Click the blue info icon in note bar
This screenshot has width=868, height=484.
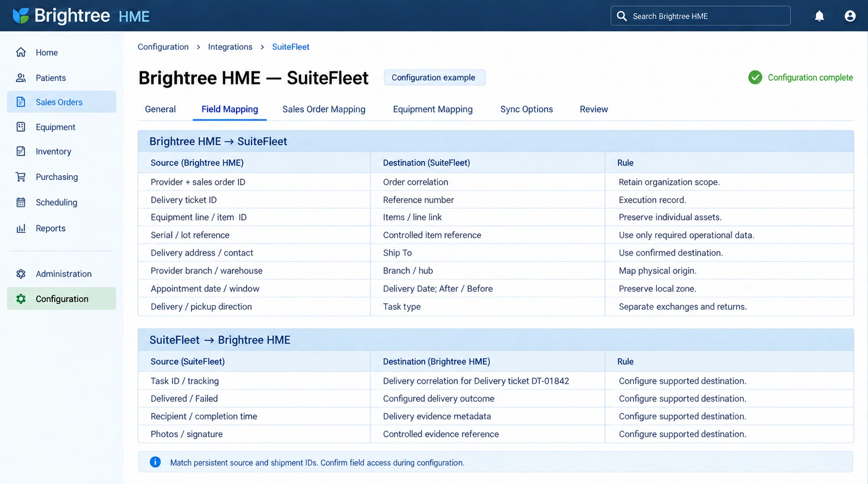(x=155, y=462)
